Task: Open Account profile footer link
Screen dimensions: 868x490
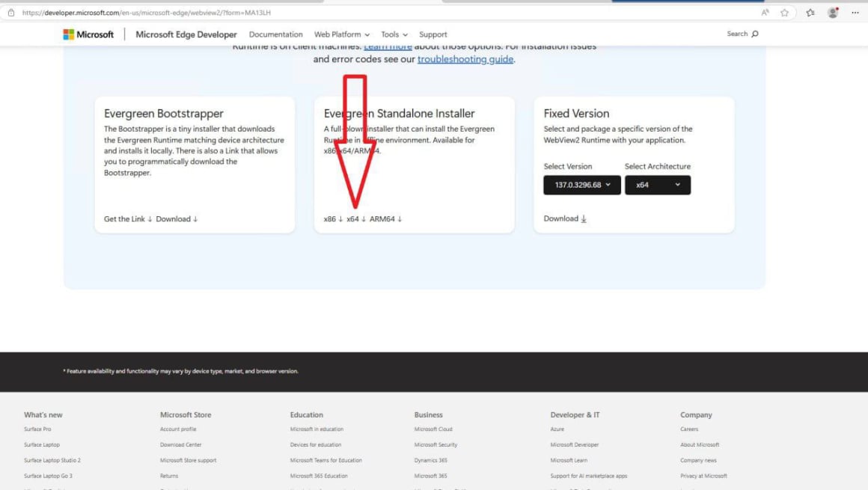Action: pos(178,429)
